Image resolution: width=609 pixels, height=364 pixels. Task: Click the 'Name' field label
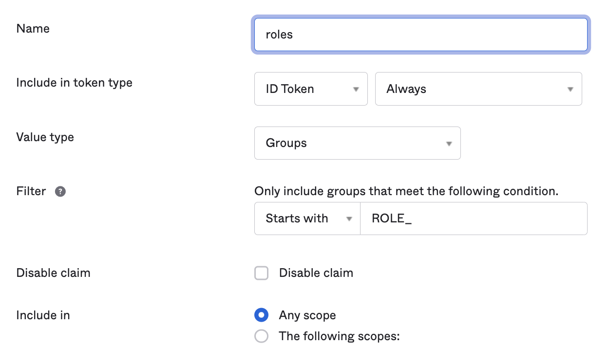click(x=33, y=29)
